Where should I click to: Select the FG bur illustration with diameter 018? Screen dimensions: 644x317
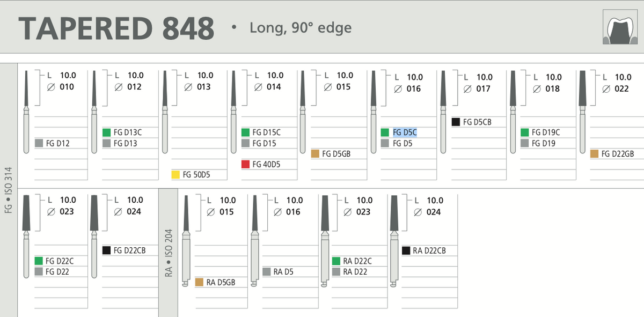pyautogui.click(x=514, y=112)
